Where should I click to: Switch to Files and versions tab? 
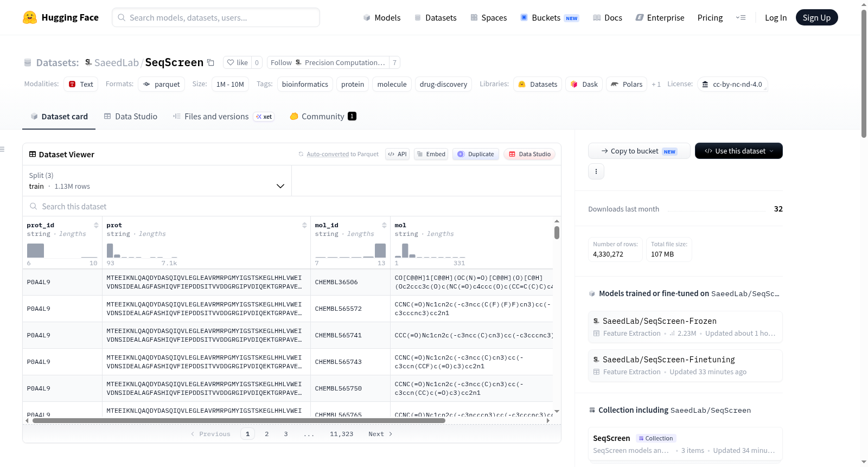(223, 116)
